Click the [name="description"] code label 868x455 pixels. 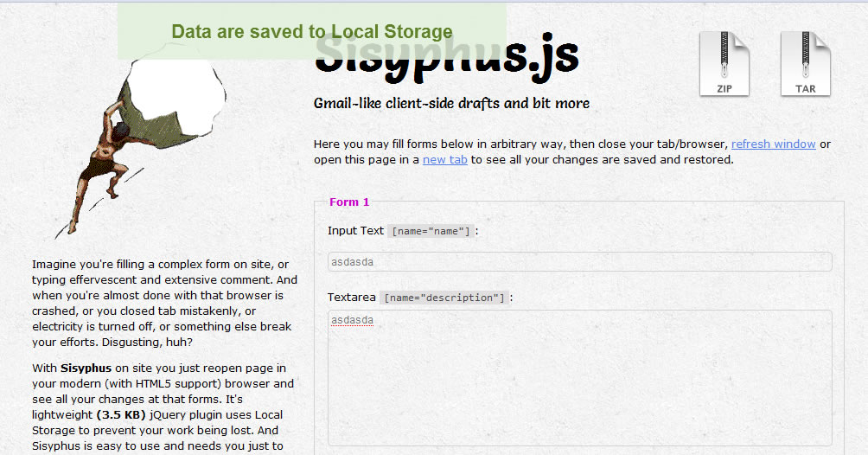pyautogui.click(x=444, y=298)
